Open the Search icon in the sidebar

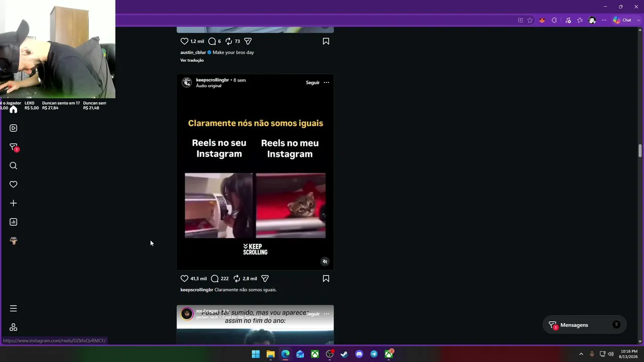coord(14,166)
